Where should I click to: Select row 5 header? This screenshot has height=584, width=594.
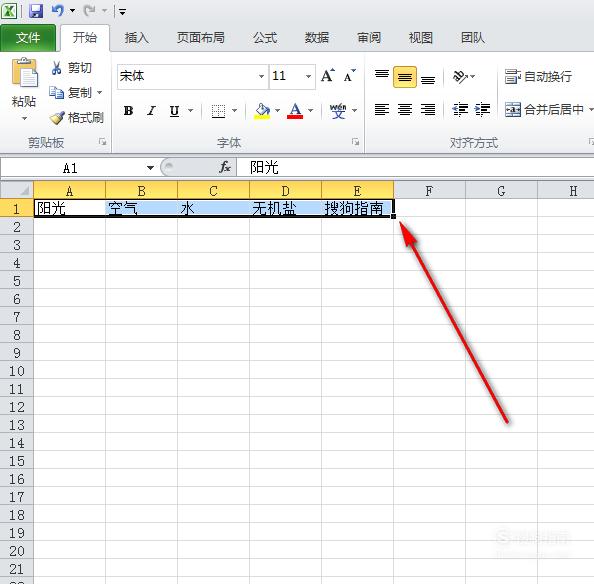click(17, 281)
